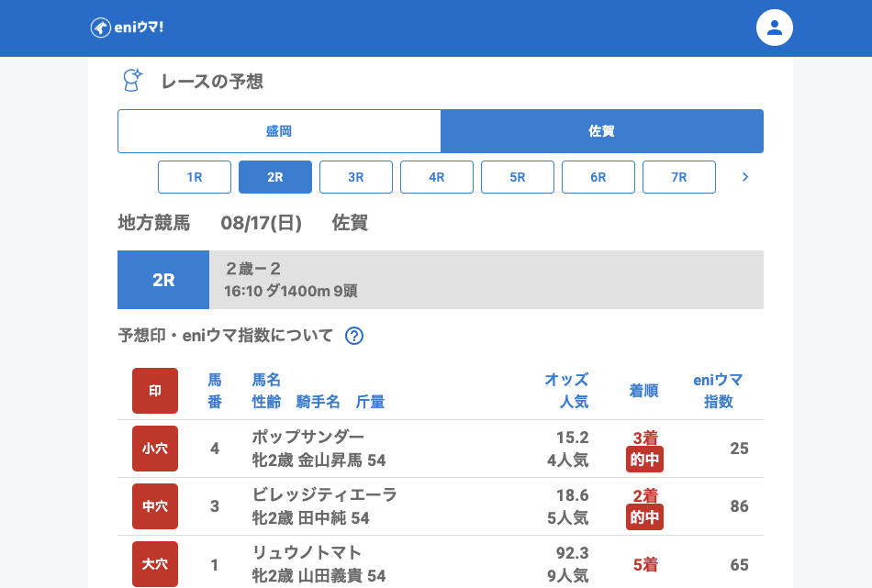872x588 pixels.
Task: Click the race prediction jockey icon
Action: [x=133, y=81]
